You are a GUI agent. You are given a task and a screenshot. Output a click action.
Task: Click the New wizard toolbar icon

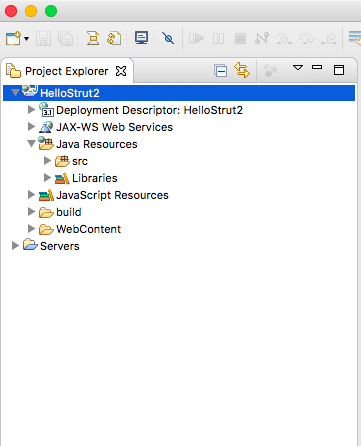[x=13, y=38]
